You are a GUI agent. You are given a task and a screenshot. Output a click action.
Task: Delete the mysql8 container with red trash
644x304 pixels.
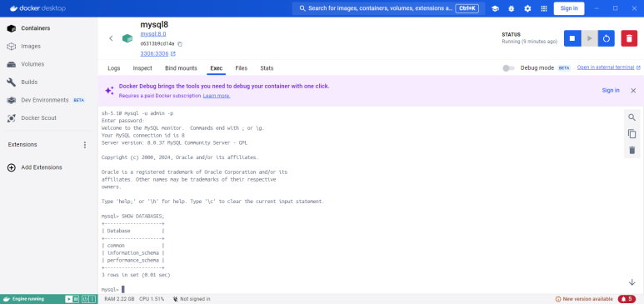pos(629,38)
